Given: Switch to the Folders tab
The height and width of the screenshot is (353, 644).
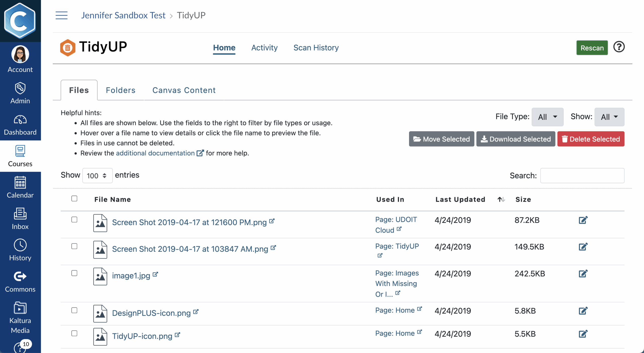Looking at the screenshot, I should pyautogui.click(x=120, y=90).
